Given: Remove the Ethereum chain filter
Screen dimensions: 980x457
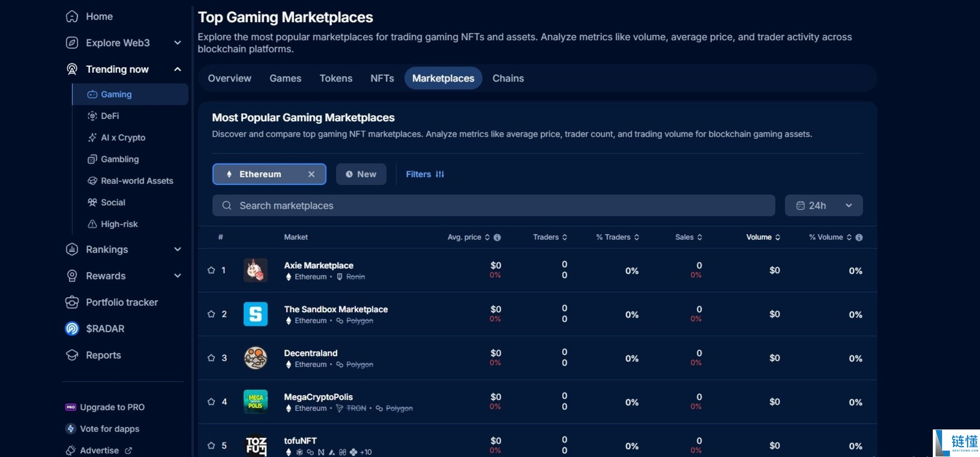Looking at the screenshot, I should pyautogui.click(x=311, y=174).
